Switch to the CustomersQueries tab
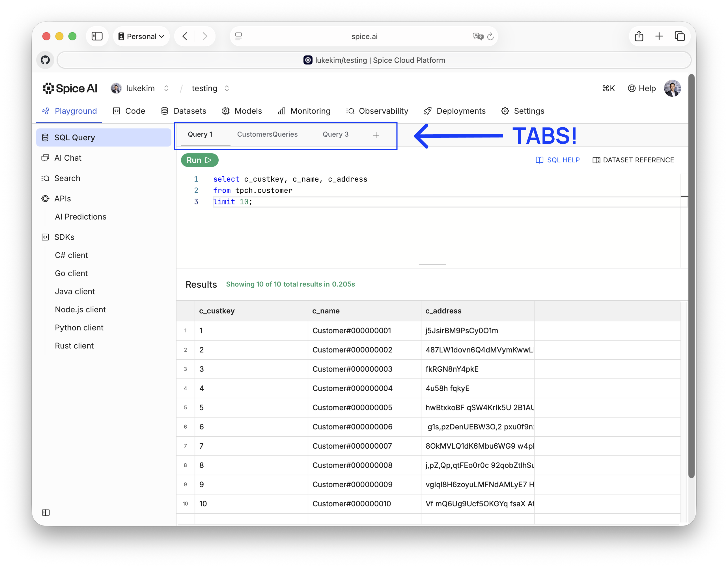728x568 pixels. [267, 134]
